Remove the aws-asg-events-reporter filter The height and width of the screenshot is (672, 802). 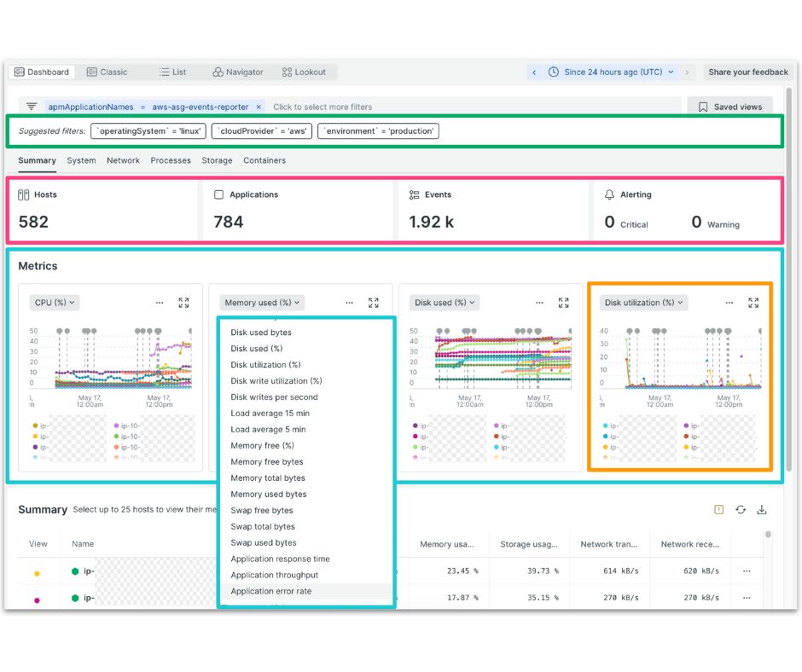[x=259, y=107]
